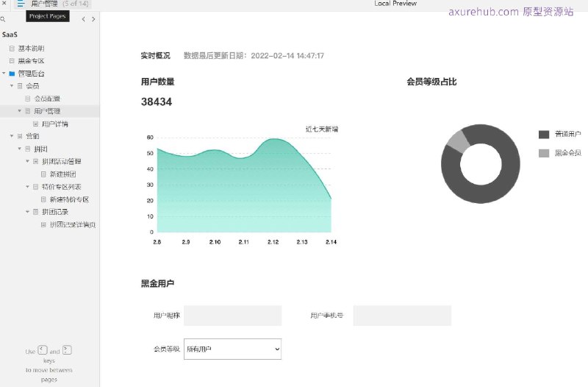Collapse the 特价专区列表 node arrow
This screenshot has height=387, width=588.
[27, 187]
